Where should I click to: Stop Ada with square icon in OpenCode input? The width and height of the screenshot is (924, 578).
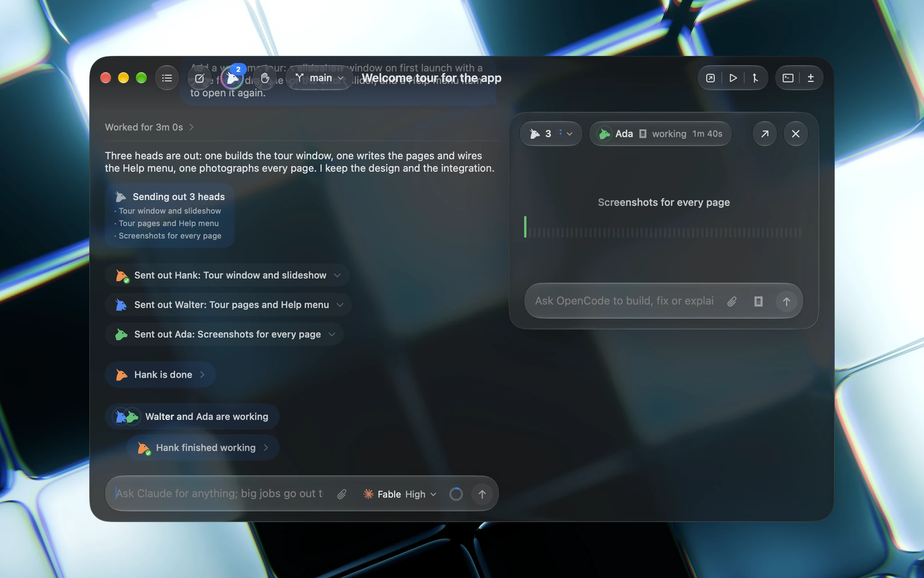758,301
